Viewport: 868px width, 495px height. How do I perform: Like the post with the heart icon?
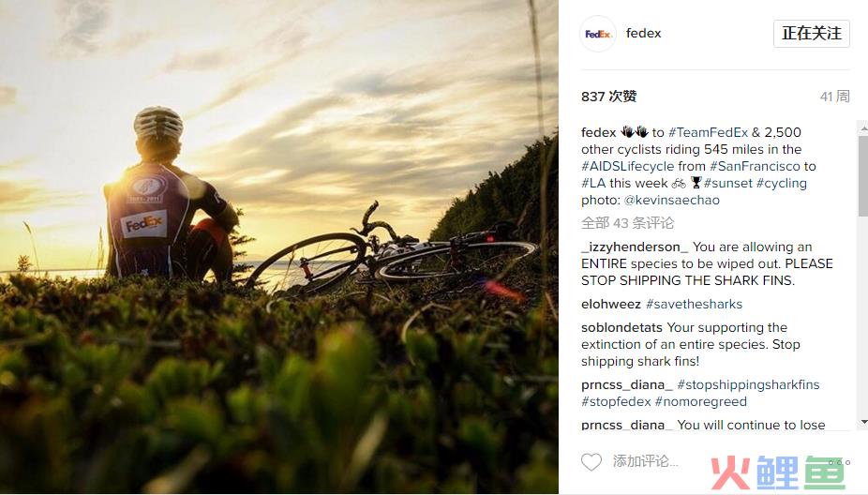point(591,462)
